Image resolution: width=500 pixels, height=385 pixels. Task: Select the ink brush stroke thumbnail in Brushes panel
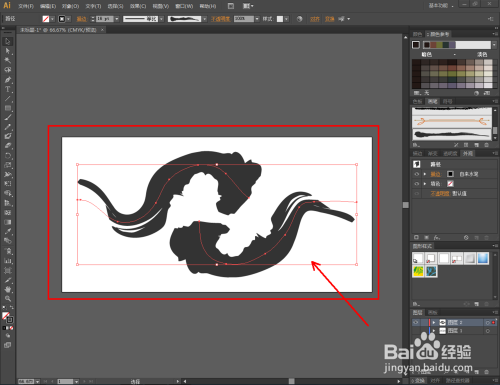pyautogui.click(x=452, y=135)
